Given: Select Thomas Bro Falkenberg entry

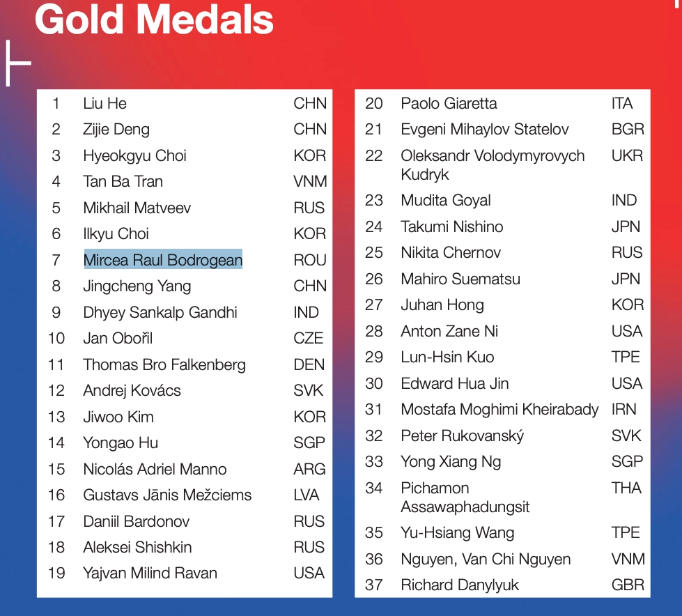Looking at the screenshot, I should point(164,364).
